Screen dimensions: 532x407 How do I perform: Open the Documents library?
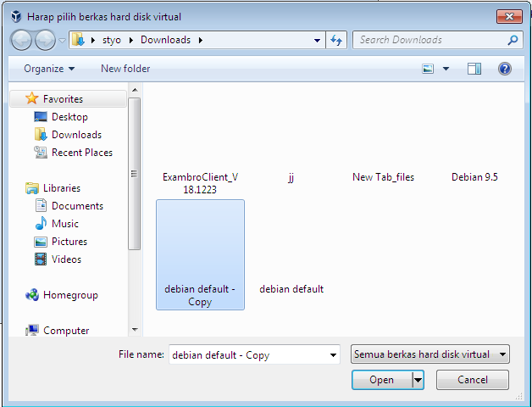(x=77, y=206)
